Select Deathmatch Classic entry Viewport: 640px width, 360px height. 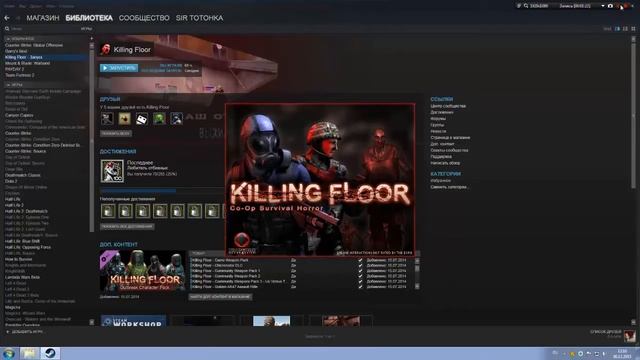[x=22, y=175]
